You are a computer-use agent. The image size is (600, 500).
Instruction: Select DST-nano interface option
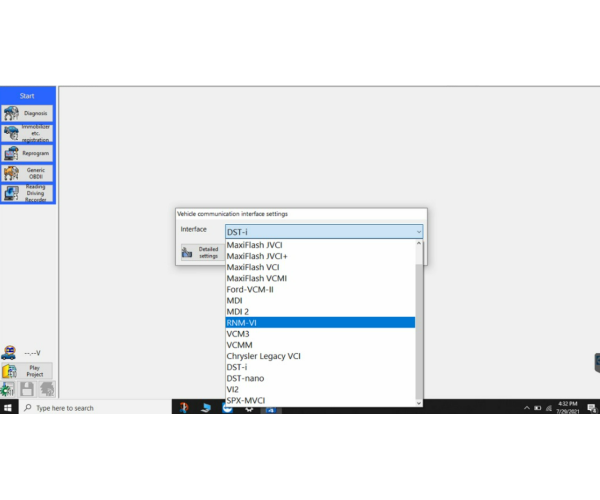click(x=320, y=378)
